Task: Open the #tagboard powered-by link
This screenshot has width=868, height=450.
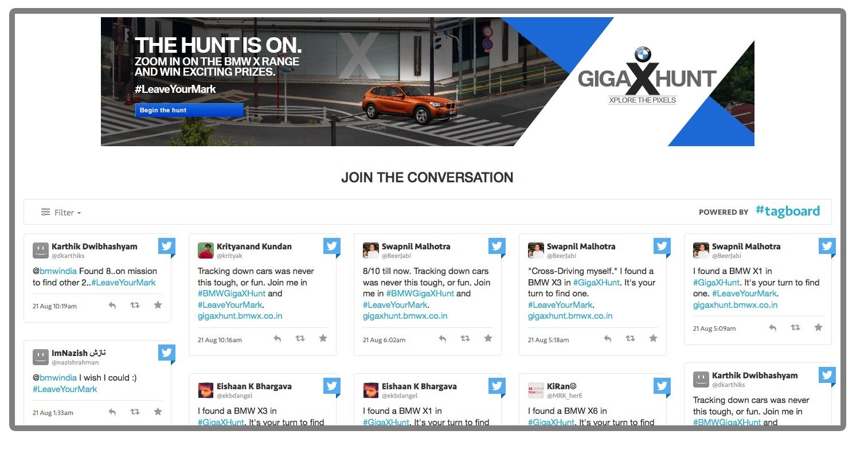Action: tap(788, 212)
